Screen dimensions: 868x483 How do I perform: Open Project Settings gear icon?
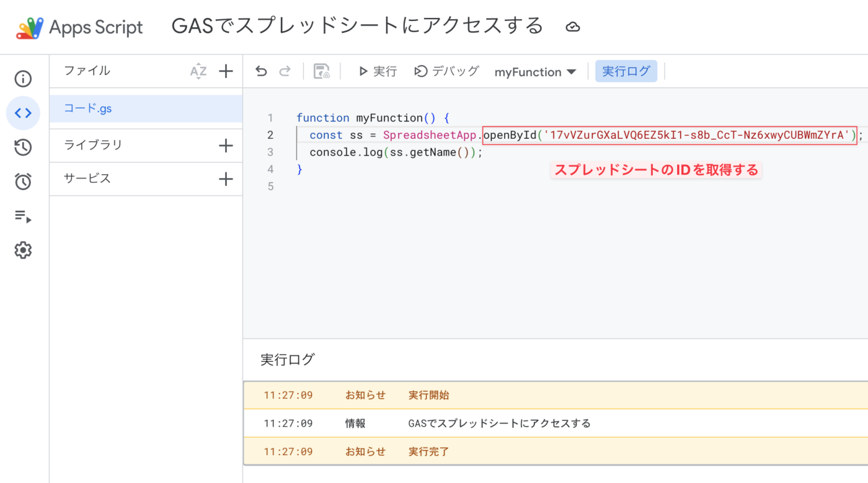(23, 250)
